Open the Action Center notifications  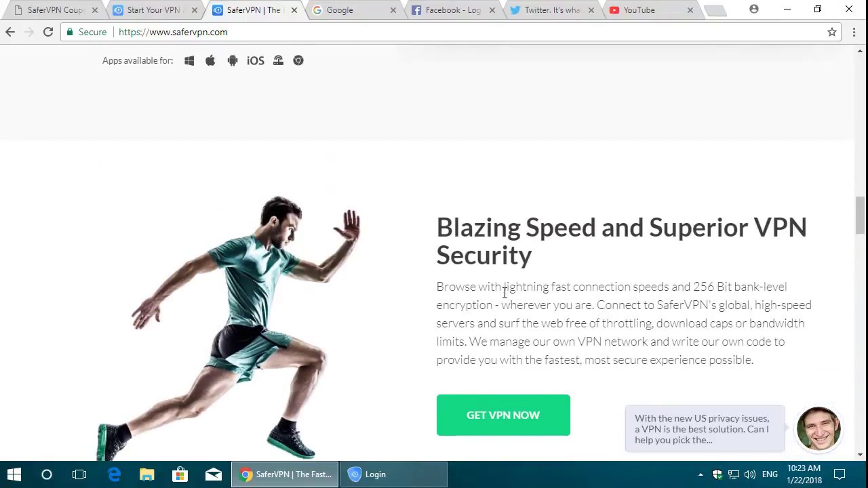(840, 474)
